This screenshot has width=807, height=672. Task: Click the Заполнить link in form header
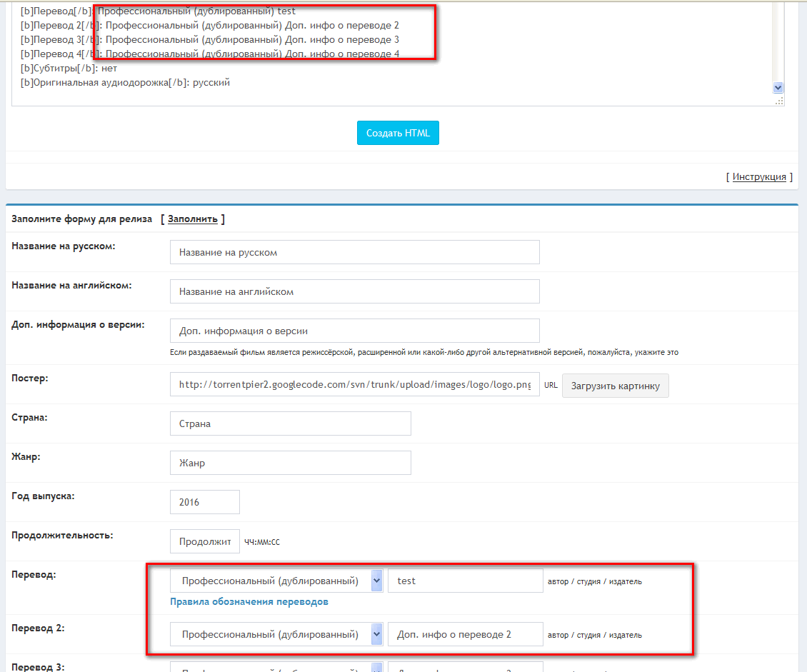tap(193, 219)
